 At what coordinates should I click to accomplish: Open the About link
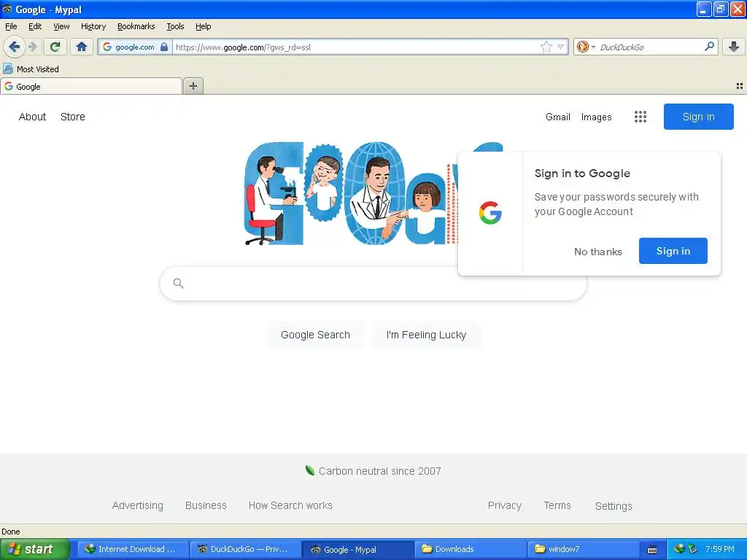(32, 117)
